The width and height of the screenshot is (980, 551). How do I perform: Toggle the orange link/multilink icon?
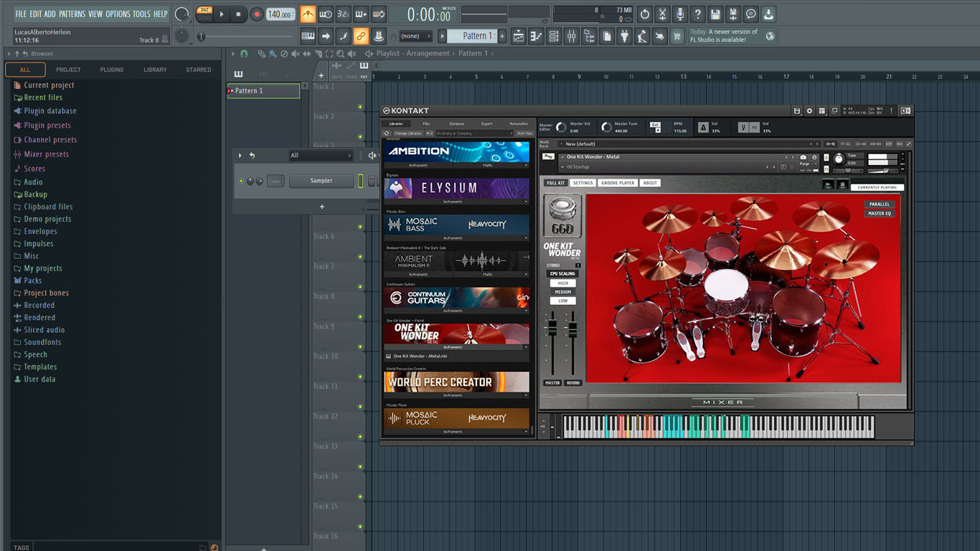coord(361,36)
